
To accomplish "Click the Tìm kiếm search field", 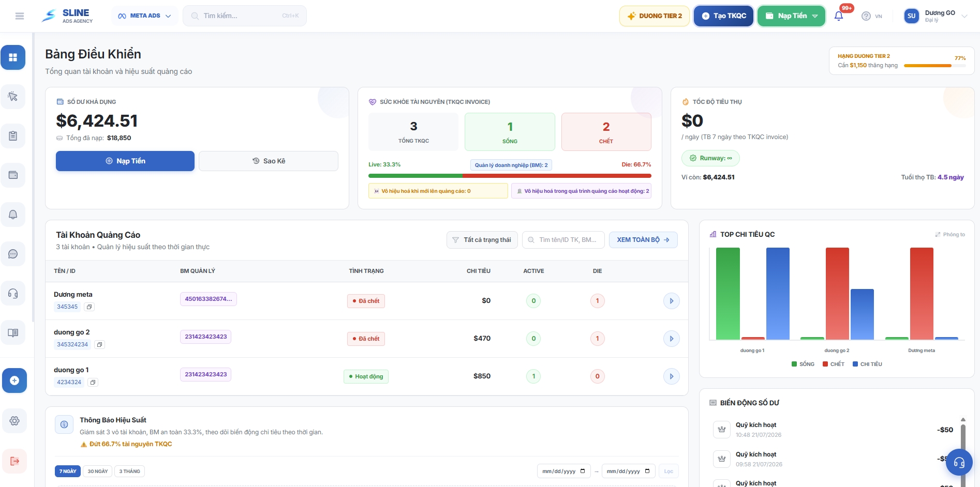I will [x=244, y=16].
